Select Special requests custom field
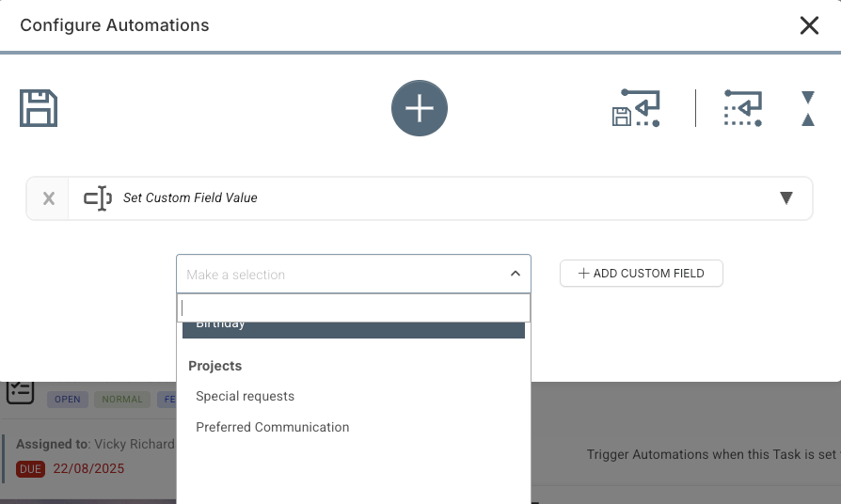 246,396
